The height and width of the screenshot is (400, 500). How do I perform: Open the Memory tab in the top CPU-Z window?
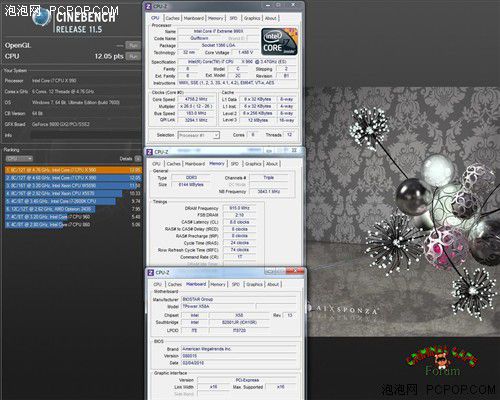(x=215, y=18)
